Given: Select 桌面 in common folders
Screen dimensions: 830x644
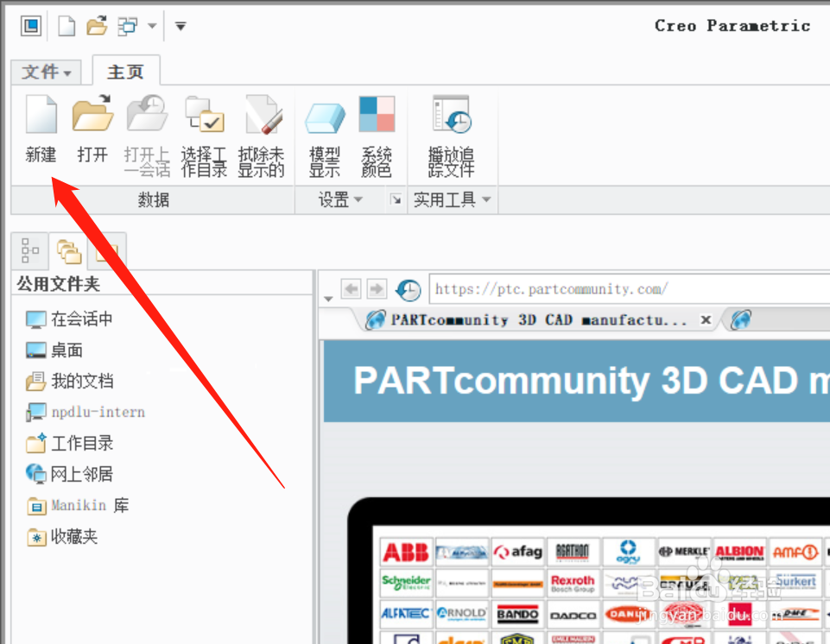Looking at the screenshot, I should pos(54,350).
